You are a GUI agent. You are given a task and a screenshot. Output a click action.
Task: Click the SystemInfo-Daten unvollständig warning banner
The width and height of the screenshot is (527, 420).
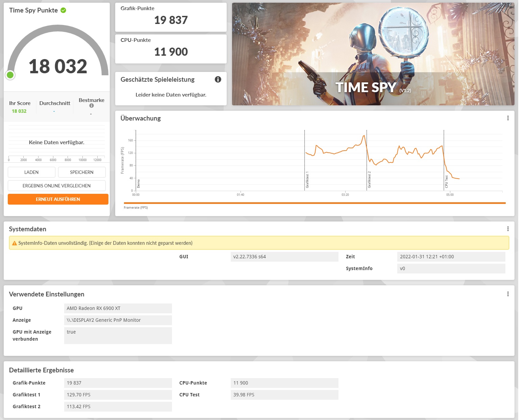(x=259, y=243)
